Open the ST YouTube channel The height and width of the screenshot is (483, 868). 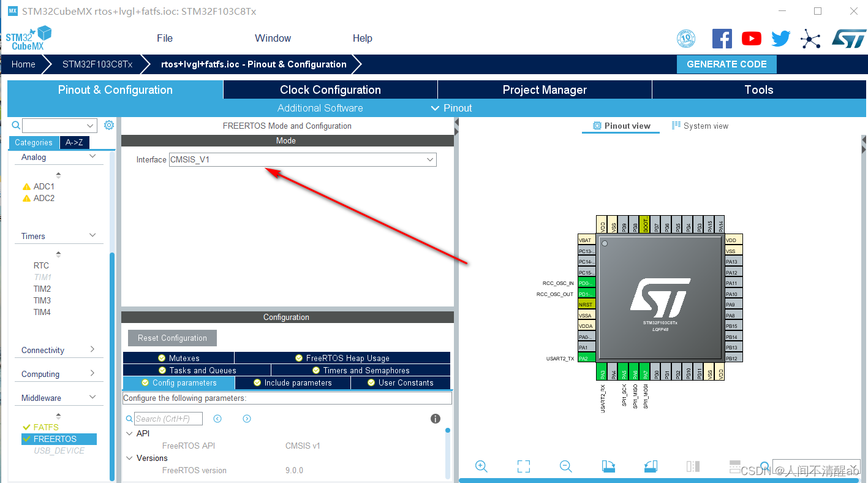pyautogui.click(x=751, y=38)
